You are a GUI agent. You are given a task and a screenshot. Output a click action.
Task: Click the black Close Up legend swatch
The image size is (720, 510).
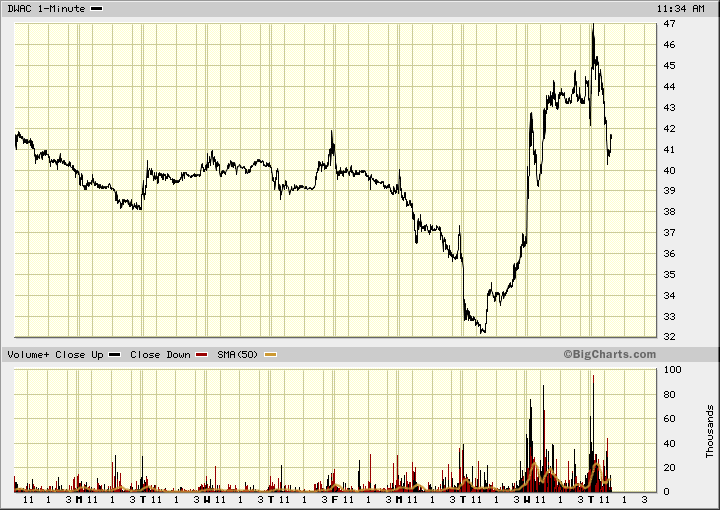click(x=114, y=354)
